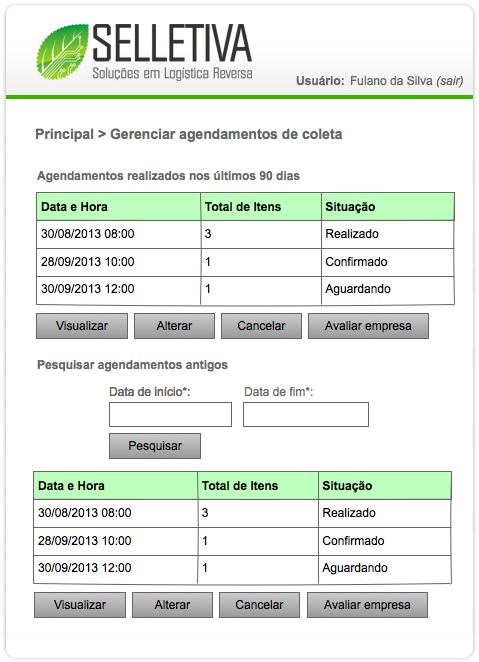Select the Aguardando row in upper table

coord(245,290)
